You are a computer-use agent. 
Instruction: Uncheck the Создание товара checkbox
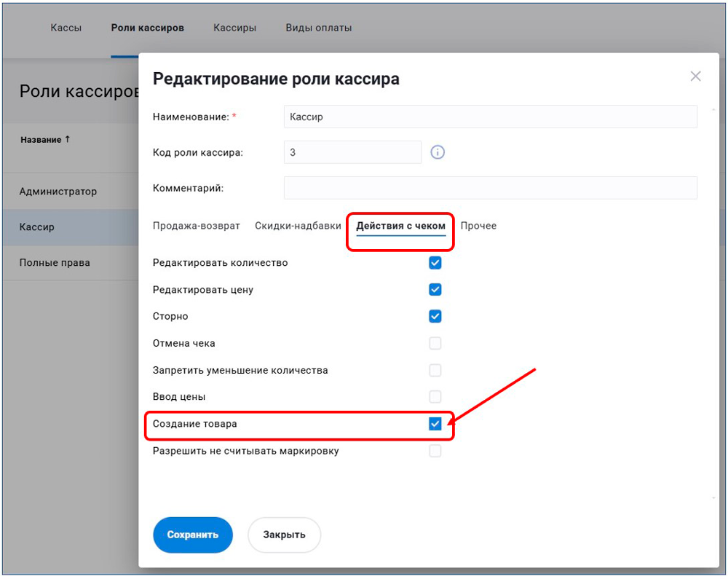(435, 424)
